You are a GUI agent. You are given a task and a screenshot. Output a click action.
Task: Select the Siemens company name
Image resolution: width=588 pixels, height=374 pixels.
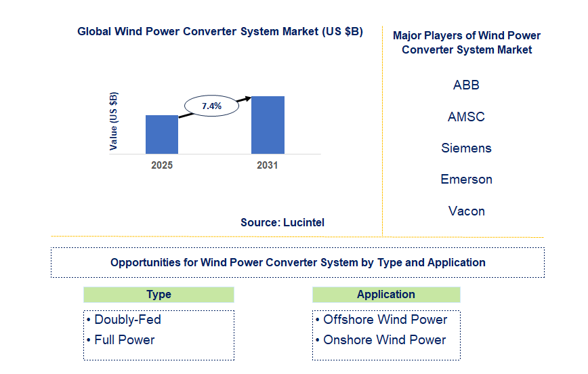(x=466, y=148)
